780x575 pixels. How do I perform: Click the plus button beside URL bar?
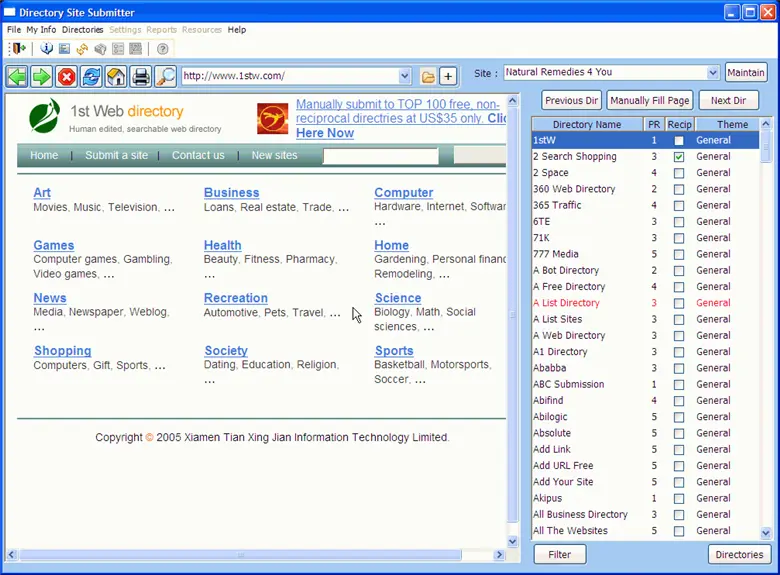[x=448, y=76]
